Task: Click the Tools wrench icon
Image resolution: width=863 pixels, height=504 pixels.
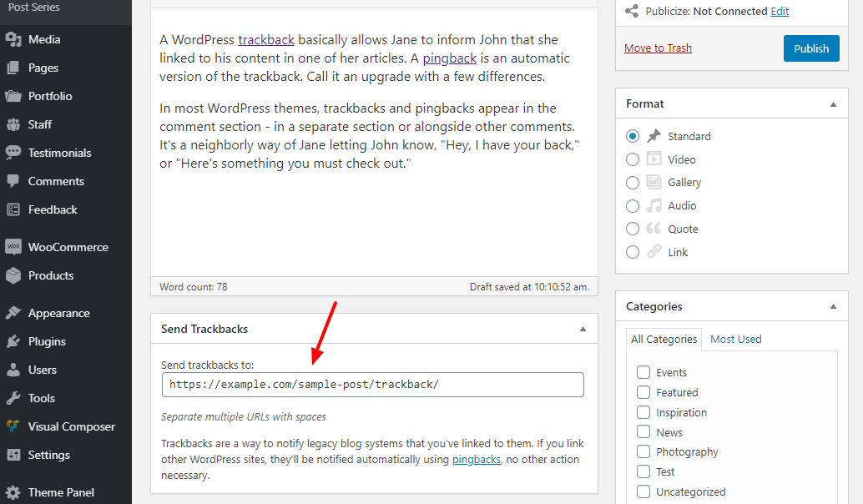Action: [13, 398]
